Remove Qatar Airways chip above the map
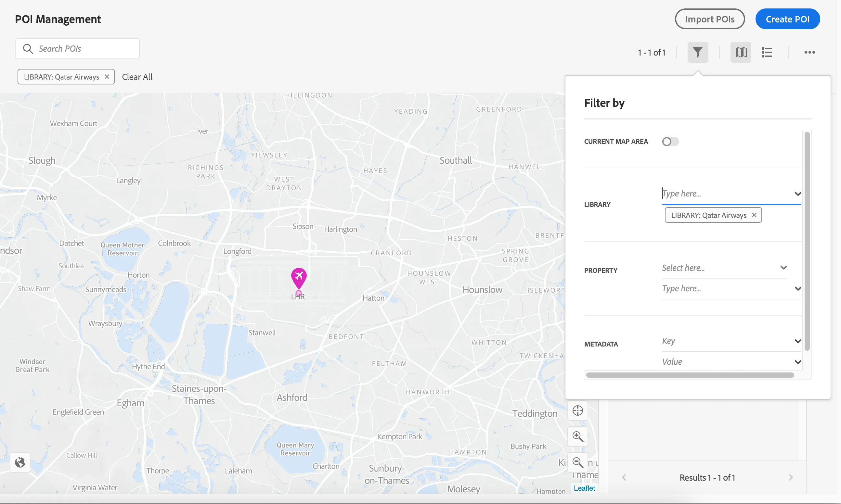841x504 pixels. tap(107, 77)
